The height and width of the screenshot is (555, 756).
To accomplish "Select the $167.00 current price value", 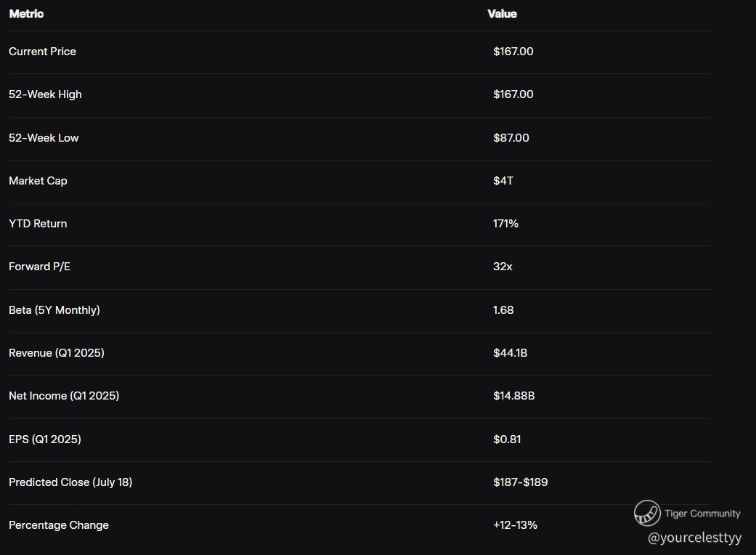I will 513,52.
